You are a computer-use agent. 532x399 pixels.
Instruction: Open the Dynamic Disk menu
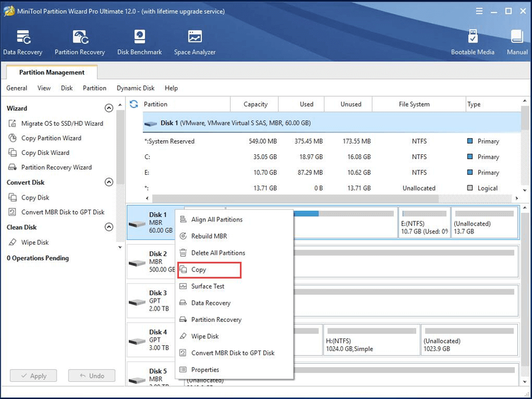[136, 88]
